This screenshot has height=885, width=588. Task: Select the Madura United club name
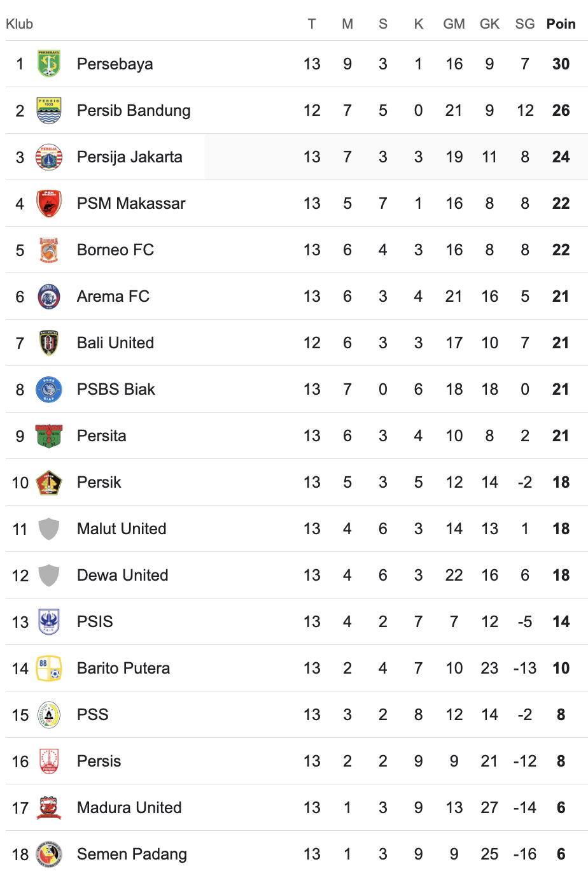[x=129, y=807]
